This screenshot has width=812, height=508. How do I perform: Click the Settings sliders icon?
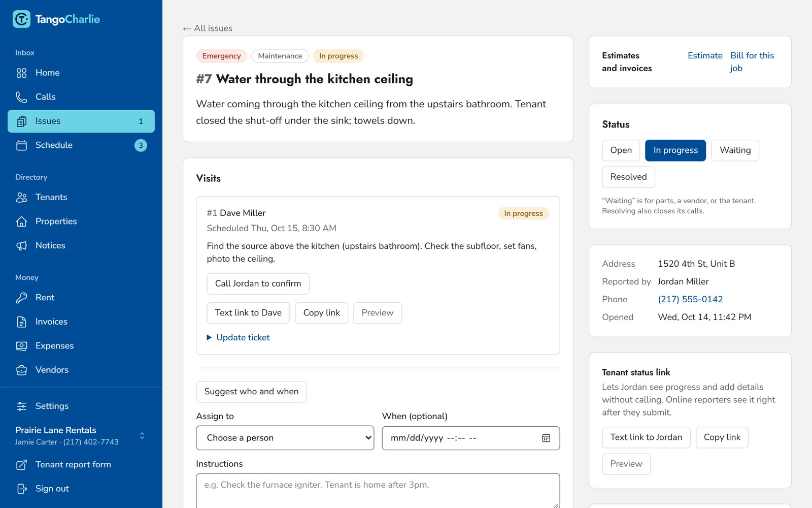pos(21,406)
